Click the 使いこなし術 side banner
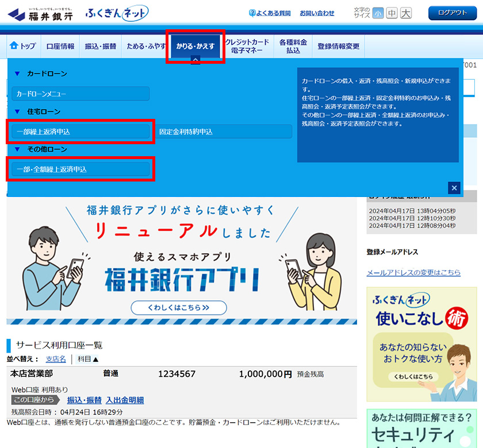Viewport: 483px width, 448px height. pyautogui.click(x=421, y=344)
